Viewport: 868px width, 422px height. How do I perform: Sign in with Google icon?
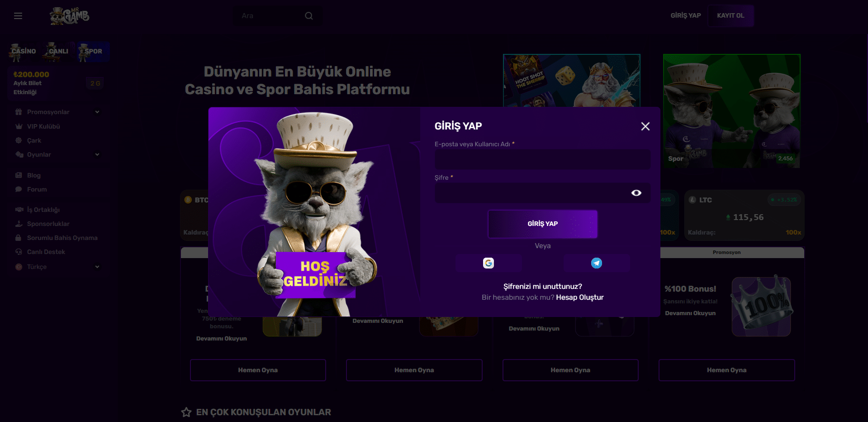[x=489, y=263]
